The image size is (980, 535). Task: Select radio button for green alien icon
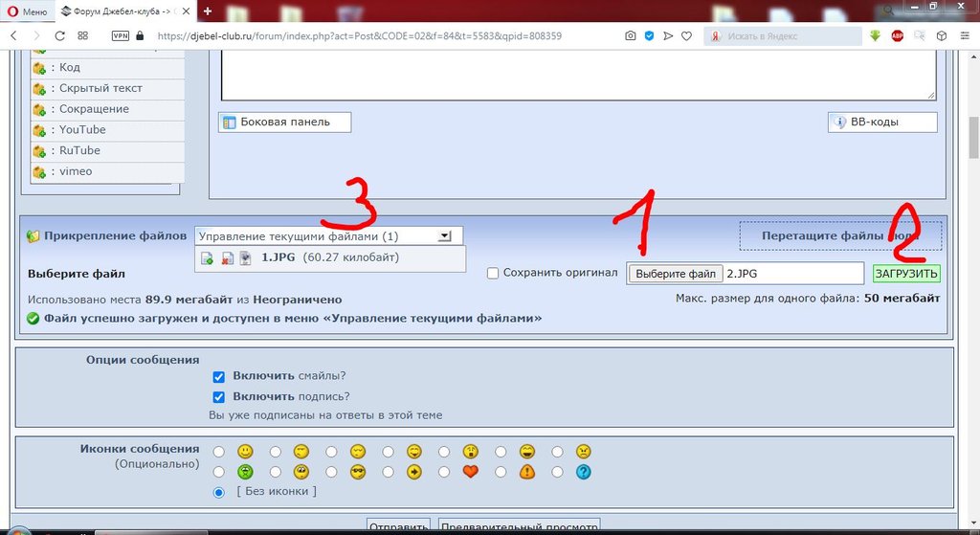[219, 472]
